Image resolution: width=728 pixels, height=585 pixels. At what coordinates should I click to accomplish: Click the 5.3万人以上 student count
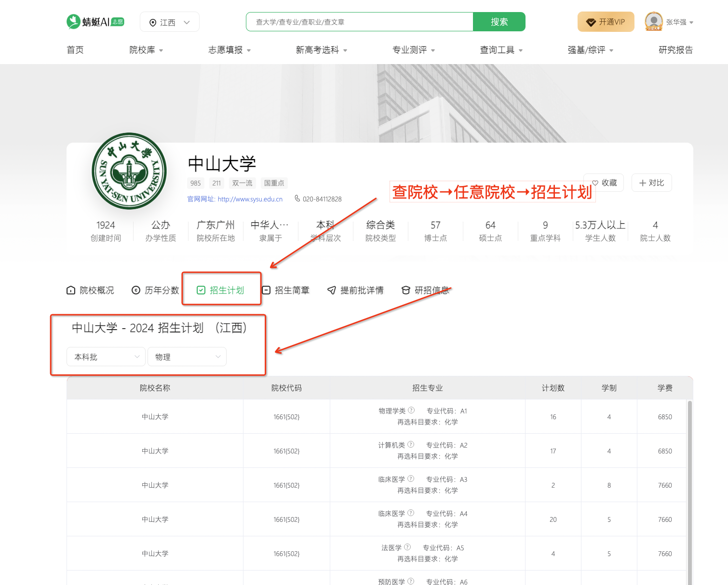pos(600,225)
